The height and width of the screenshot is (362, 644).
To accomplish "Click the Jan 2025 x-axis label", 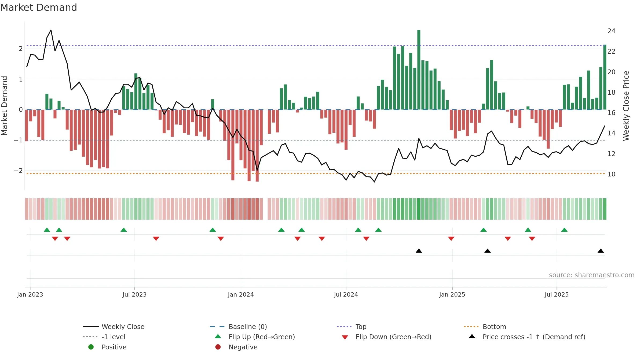I will tap(452, 294).
